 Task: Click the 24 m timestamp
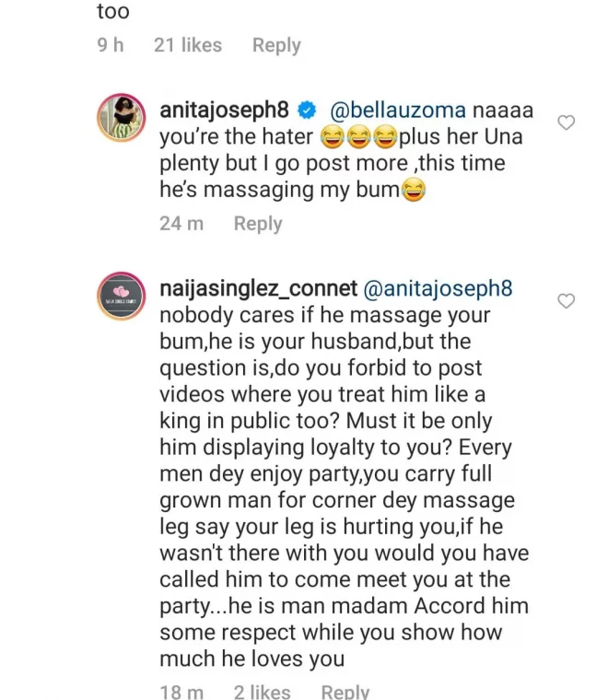pos(181,223)
